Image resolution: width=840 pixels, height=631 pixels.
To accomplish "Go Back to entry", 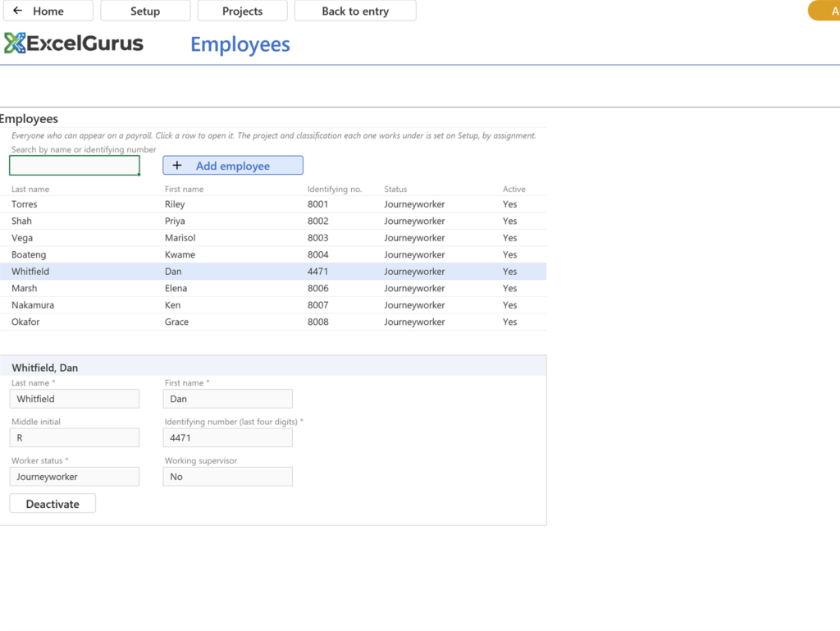I will tap(355, 11).
